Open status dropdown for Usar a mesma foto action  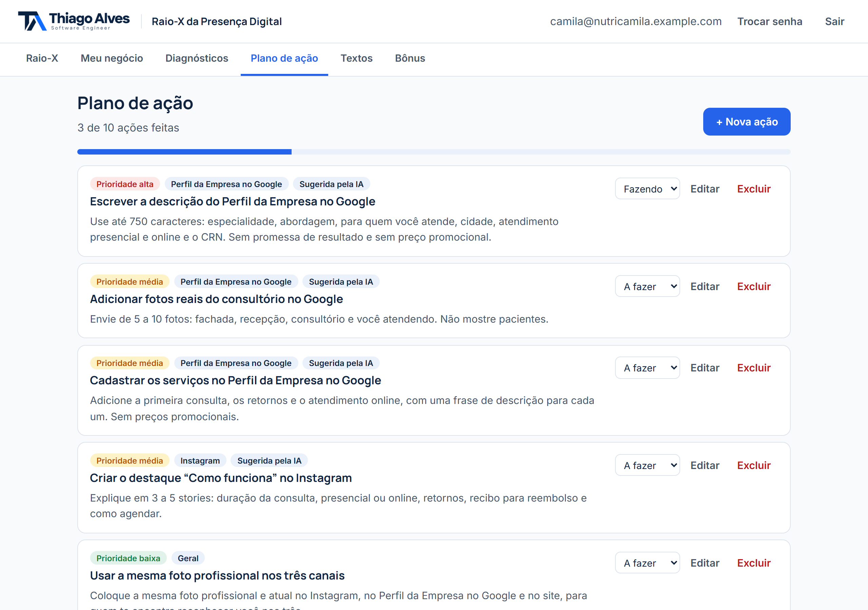click(x=647, y=563)
